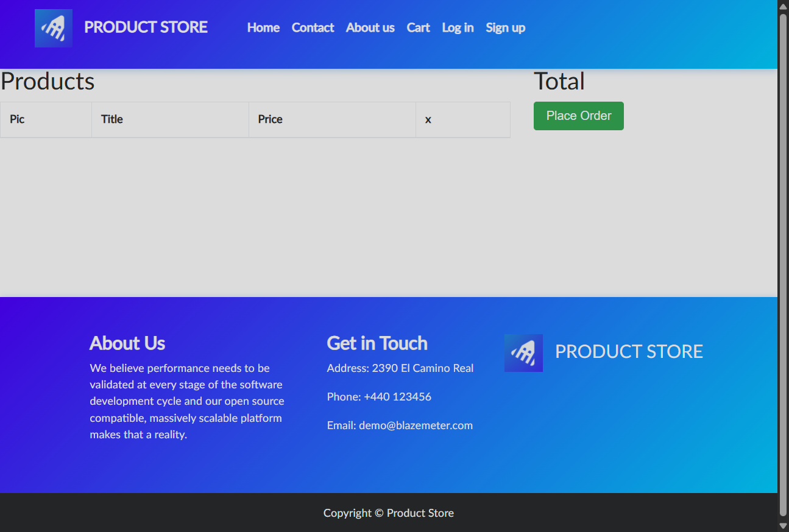789x532 pixels.
Task: Click the scrollbar up arrow
Action: click(783, 5)
